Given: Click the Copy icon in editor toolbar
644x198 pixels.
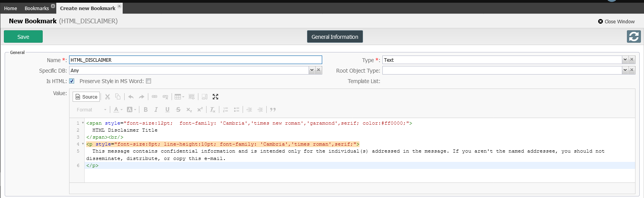Looking at the screenshot, I should click(118, 97).
